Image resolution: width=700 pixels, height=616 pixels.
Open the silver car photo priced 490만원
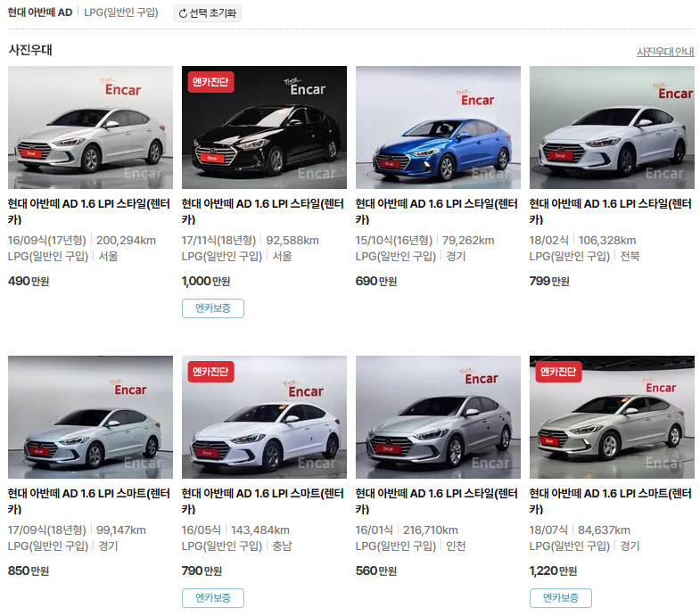point(90,127)
